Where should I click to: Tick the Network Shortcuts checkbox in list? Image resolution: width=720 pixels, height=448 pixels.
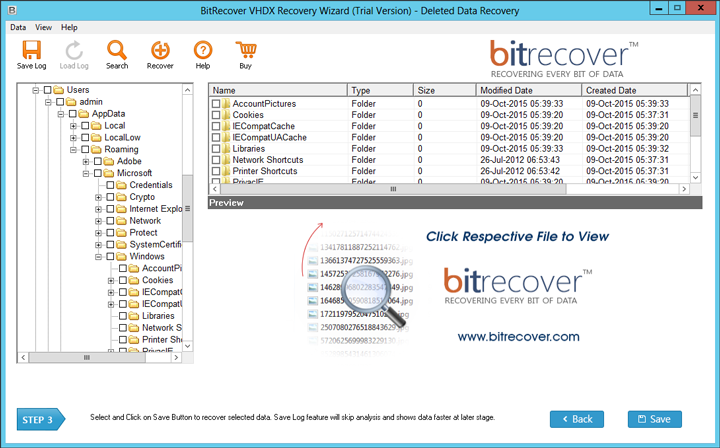(216, 160)
